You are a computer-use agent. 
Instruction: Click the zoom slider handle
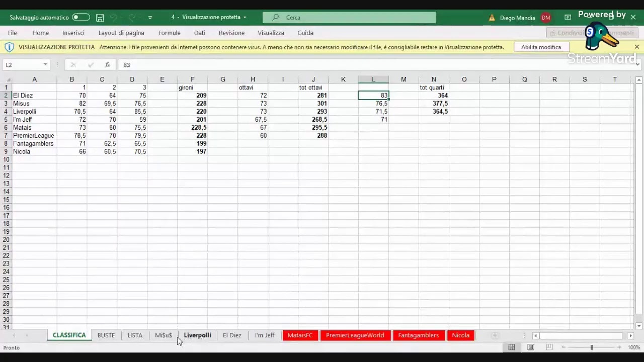[x=592, y=347]
